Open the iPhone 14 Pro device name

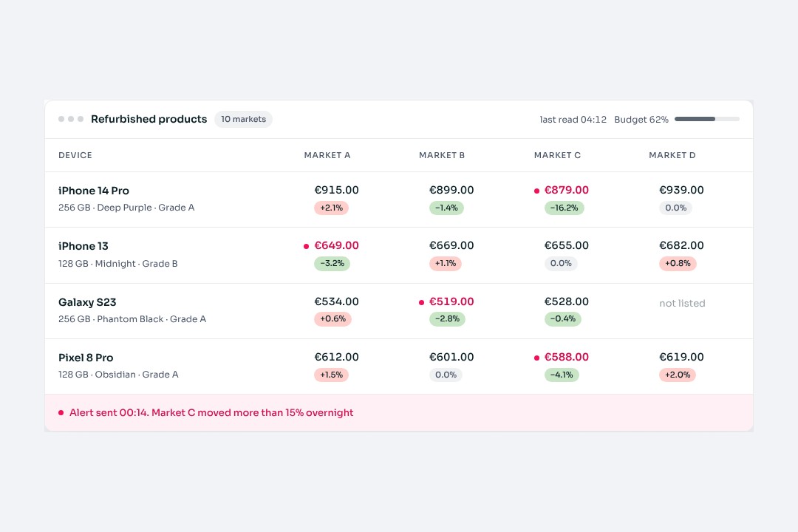pyautogui.click(x=94, y=191)
